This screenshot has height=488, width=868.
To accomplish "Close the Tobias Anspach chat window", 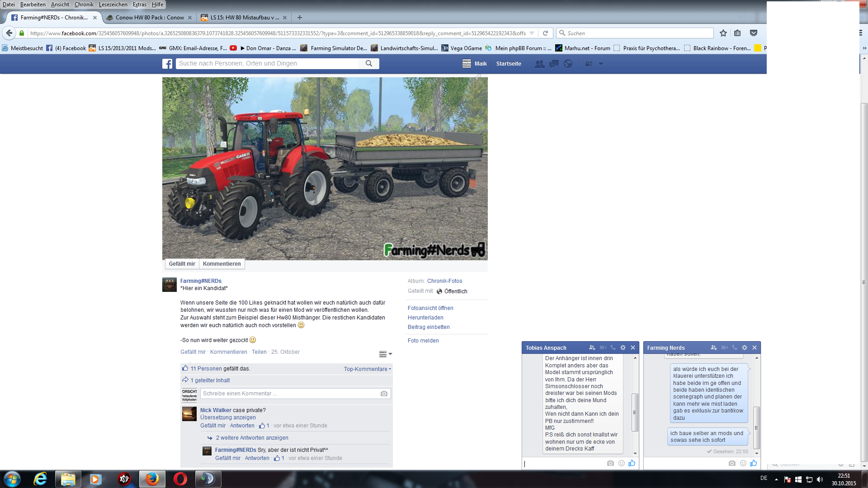I will (633, 347).
